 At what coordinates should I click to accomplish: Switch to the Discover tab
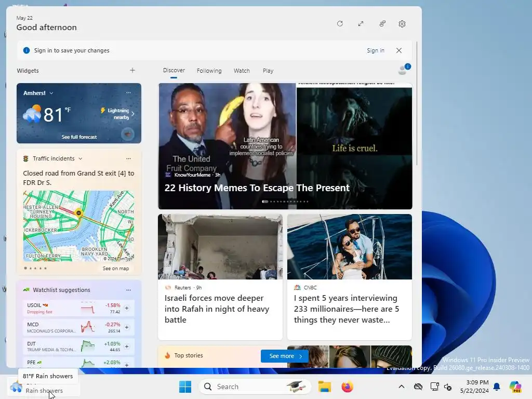(x=174, y=70)
